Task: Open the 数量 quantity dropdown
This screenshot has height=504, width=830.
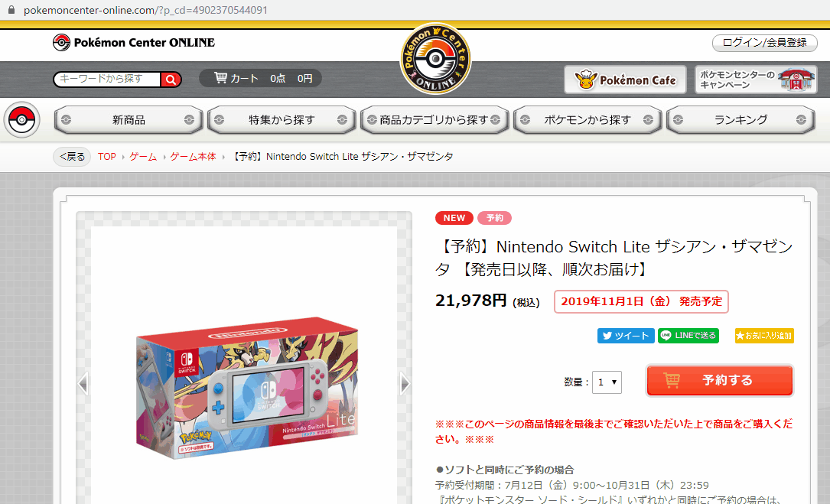Action: 607,382
